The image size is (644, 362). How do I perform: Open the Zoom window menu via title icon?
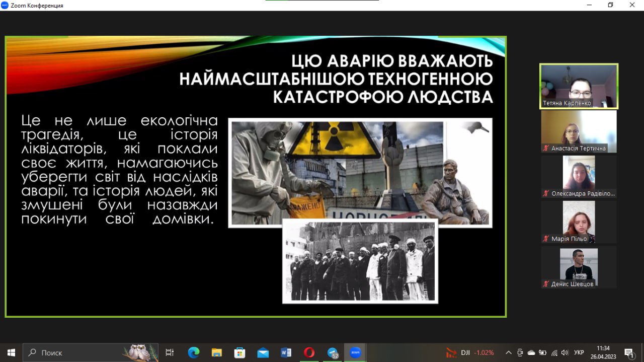pos(5,5)
